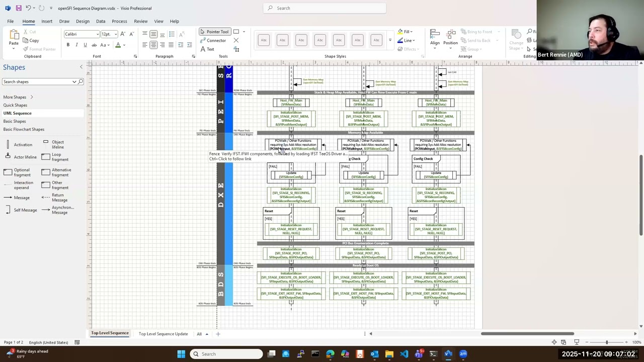
Task: Toggle strikethrough formatting
Action: pyautogui.click(x=94, y=45)
